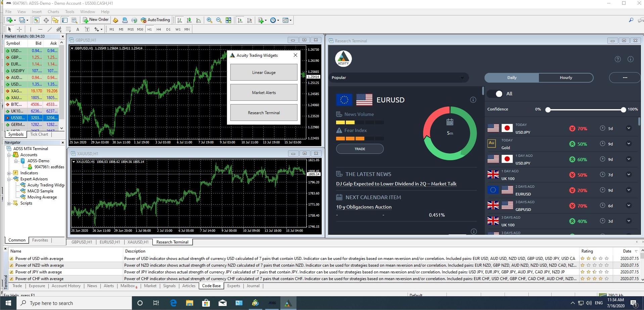Click the New Order button
This screenshot has height=310, width=644.
pyautogui.click(x=96, y=20)
